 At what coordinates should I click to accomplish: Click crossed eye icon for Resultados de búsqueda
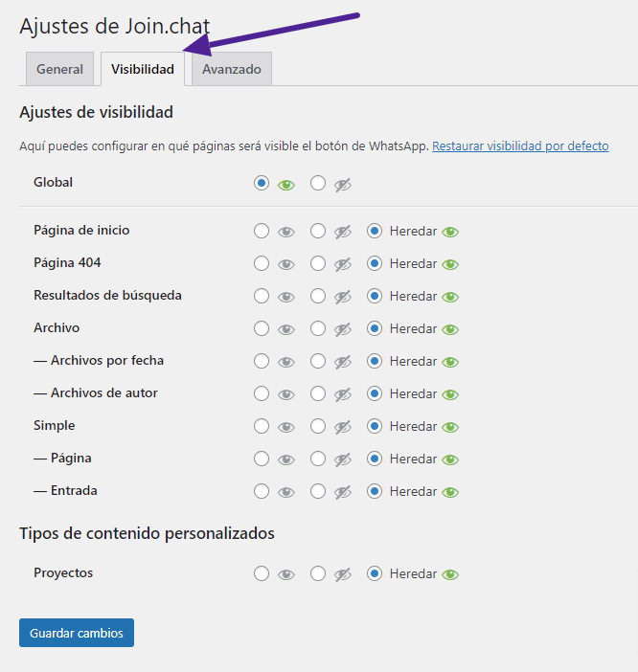(343, 298)
